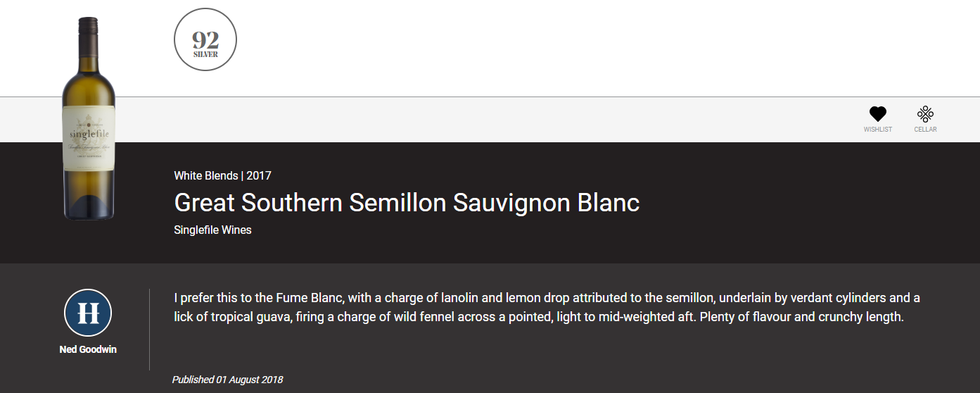Click the Cellar diamond-pattern icon

click(x=925, y=114)
